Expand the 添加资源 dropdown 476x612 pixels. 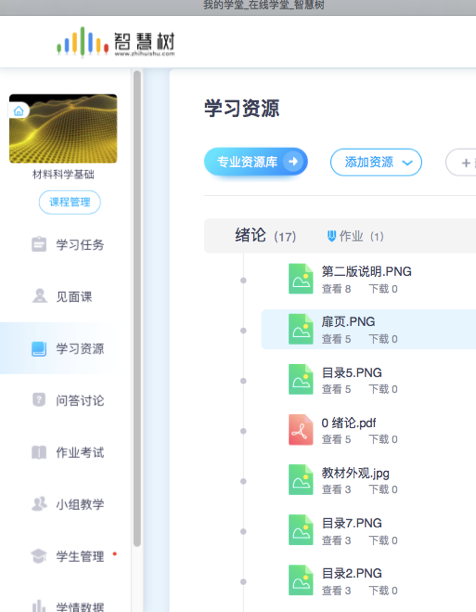[376, 162]
